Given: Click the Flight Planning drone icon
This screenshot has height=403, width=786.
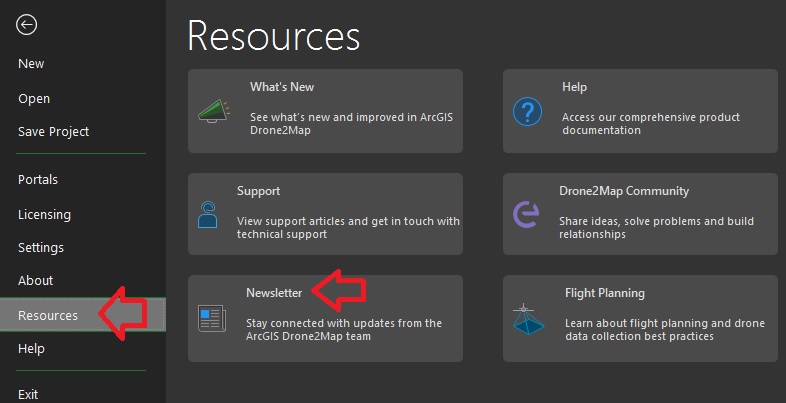Looking at the screenshot, I should 528,319.
